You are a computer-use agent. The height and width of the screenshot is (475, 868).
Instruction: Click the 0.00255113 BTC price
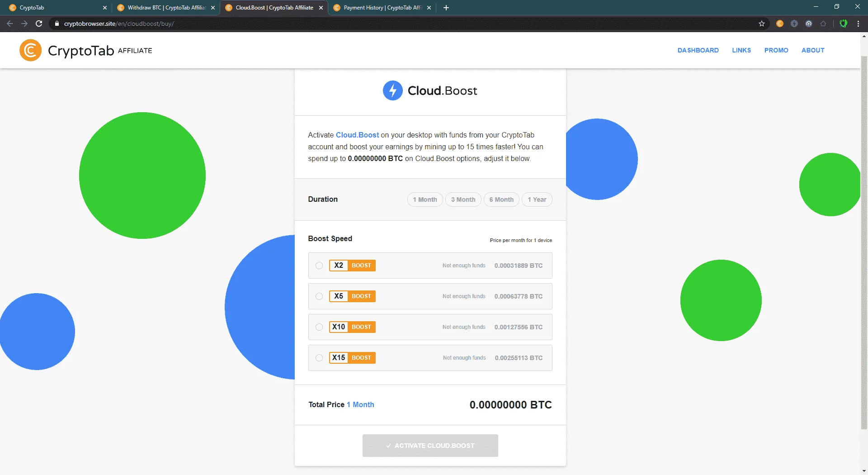click(519, 358)
